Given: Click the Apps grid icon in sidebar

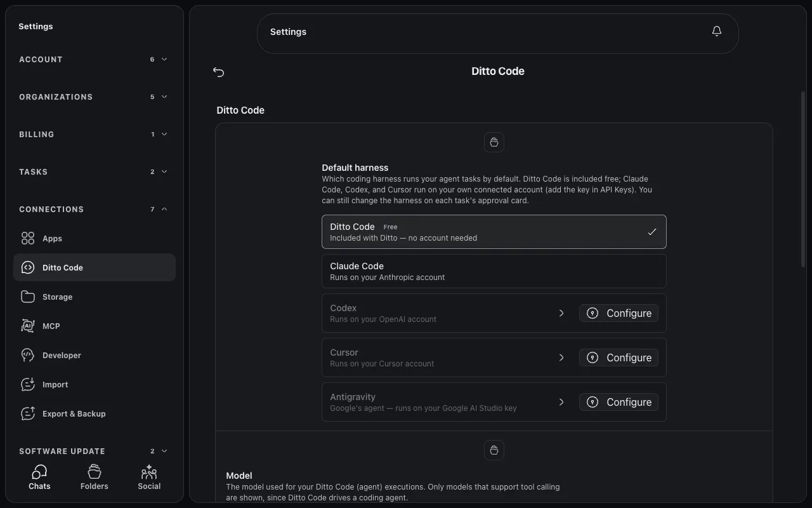Looking at the screenshot, I should coord(28,238).
